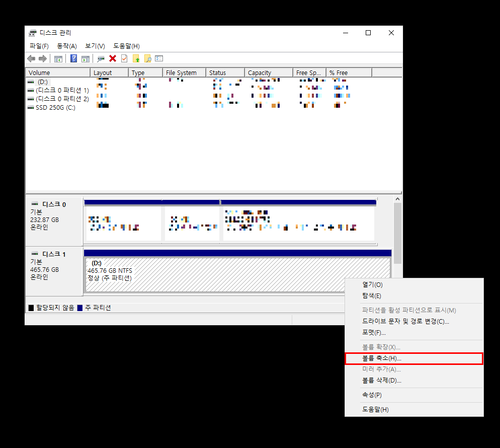Click the checklist settings toolbar icon
The image size is (500, 448).
159,58
